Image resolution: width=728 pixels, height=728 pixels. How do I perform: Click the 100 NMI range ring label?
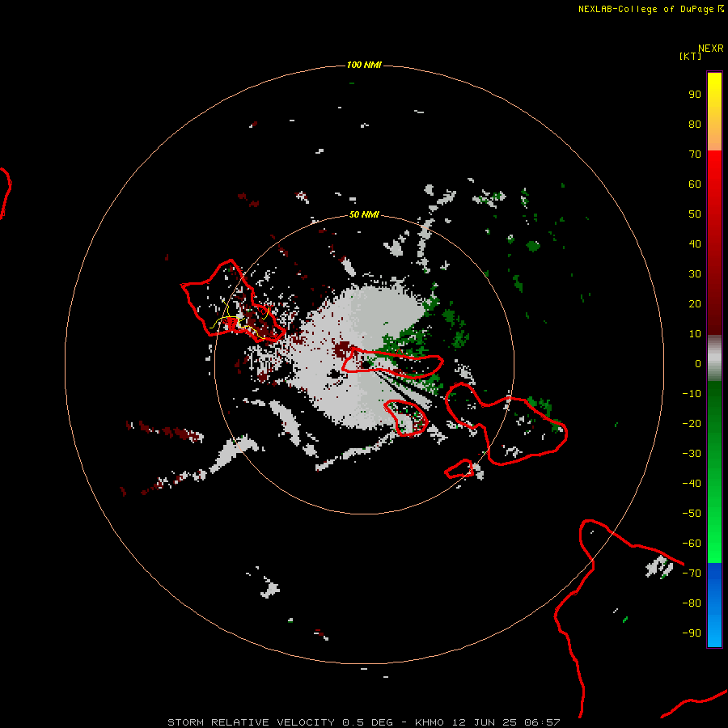[364, 65]
